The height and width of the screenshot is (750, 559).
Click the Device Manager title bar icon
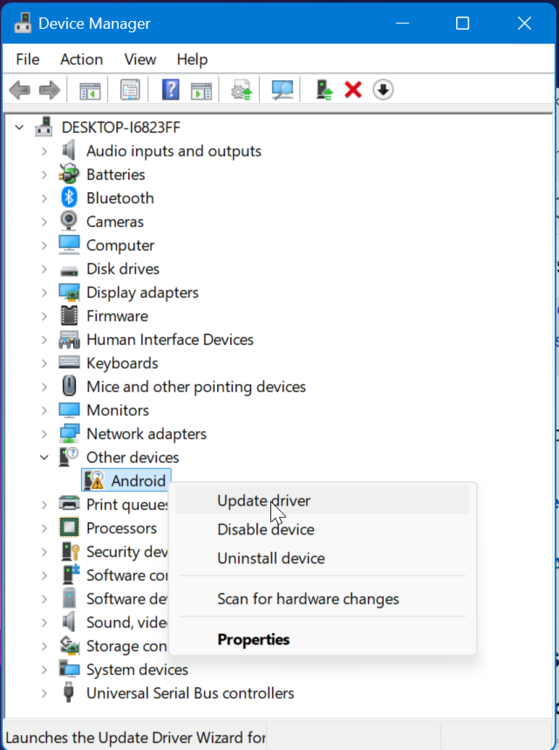(22, 23)
